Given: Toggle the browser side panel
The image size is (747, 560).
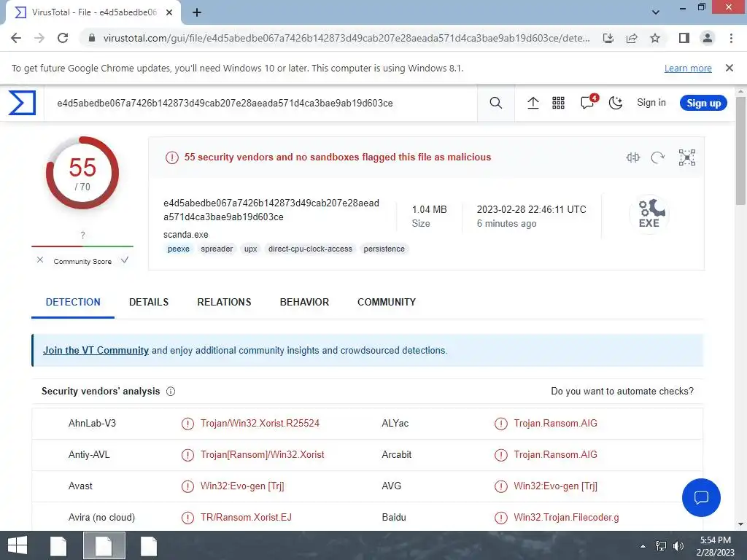Looking at the screenshot, I should (684, 38).
